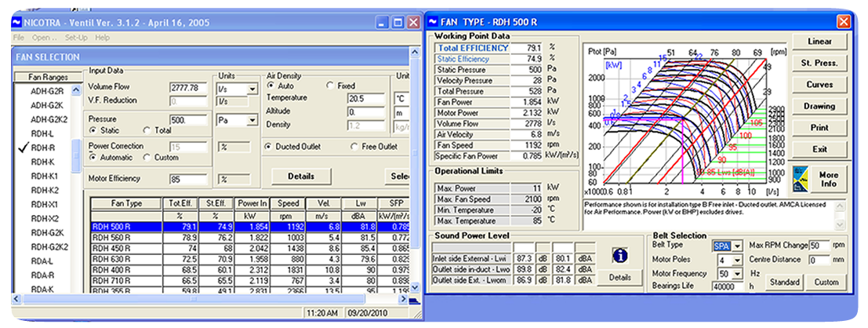Click Details button under Sound Power Level
The image size is (868, 328).
click(x=619, y=277)
